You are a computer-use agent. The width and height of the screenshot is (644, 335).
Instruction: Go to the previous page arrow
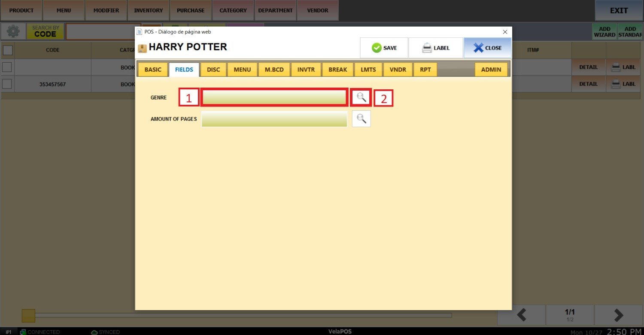pos(521,315)
